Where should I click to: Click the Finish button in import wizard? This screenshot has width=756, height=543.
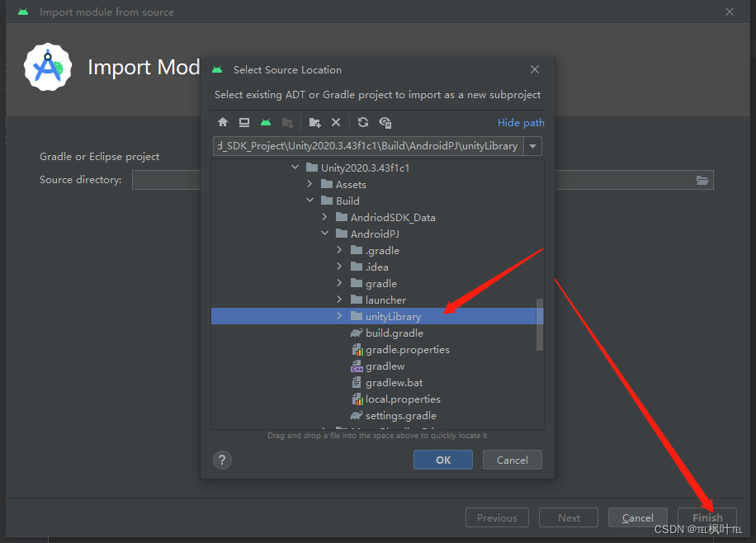[x=707, y=518]
